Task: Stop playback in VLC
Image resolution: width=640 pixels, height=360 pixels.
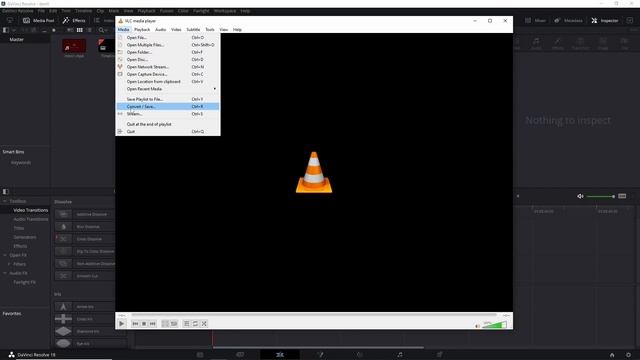Action: 144,324
